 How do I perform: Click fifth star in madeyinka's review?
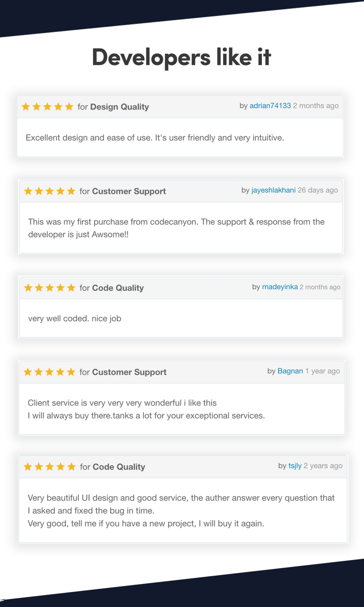pyautogui.click(x=71, y=288)
